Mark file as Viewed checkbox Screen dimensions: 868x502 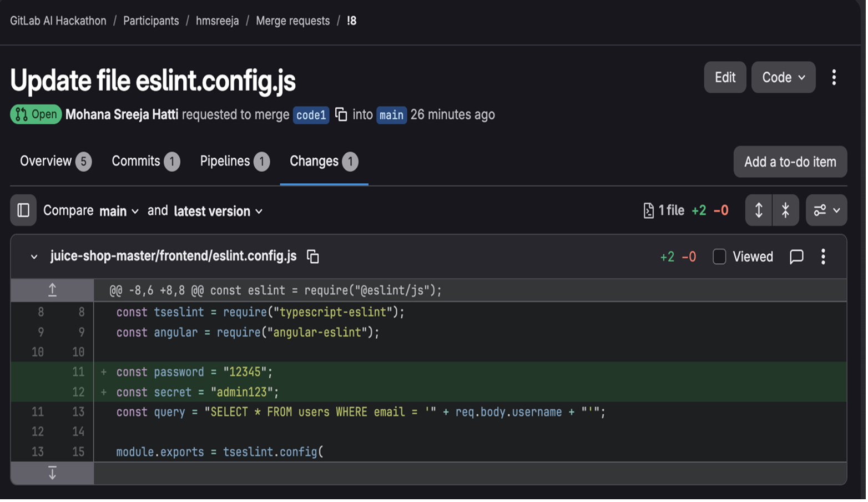pyautogui.click(x=719, y=257)
